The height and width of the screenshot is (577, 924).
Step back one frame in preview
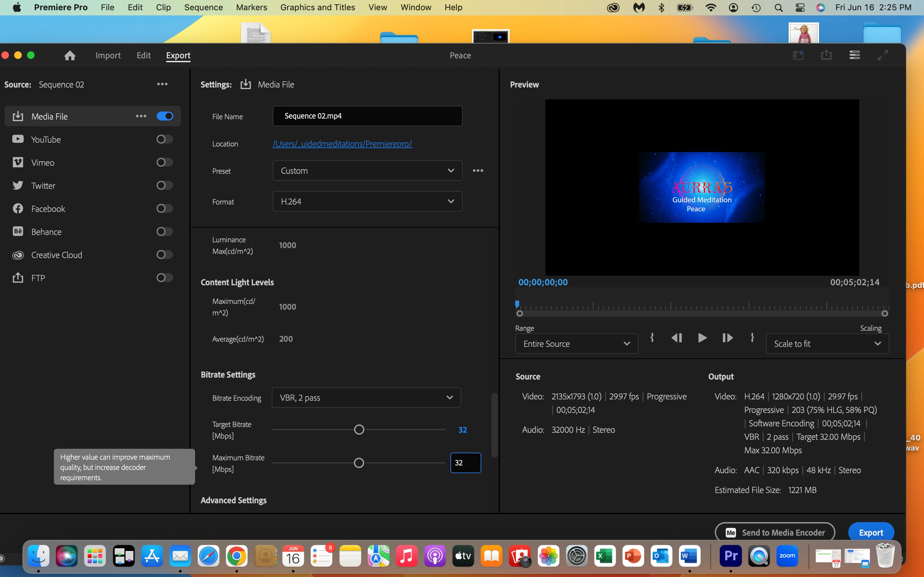click(677, 338)
